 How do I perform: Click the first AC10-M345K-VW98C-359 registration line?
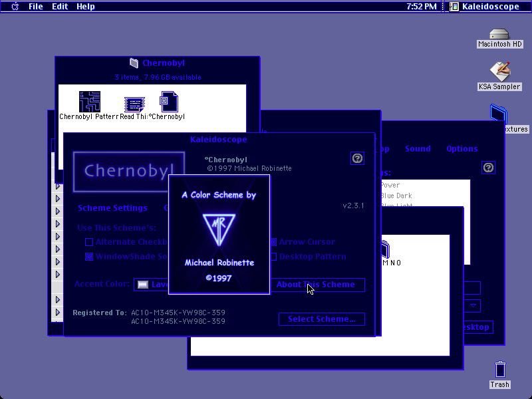[178, 313]
